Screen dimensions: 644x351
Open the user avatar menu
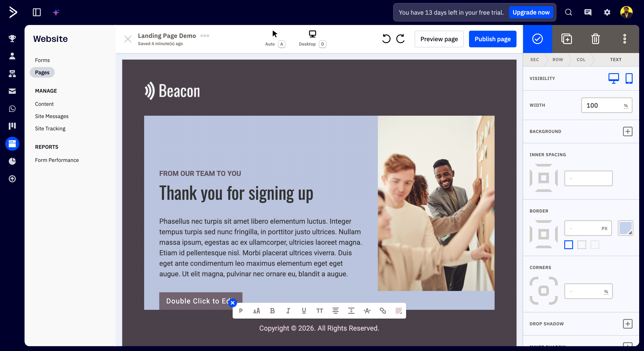[x=626, y=12]
